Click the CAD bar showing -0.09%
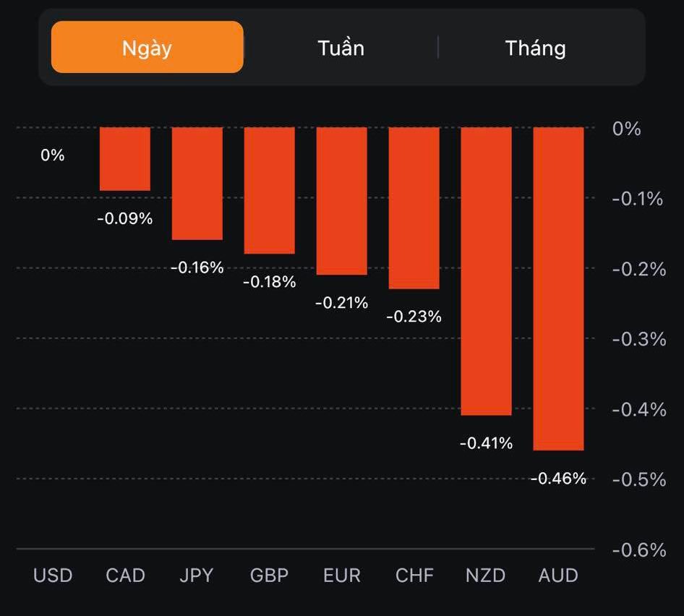 click(125, 159)
